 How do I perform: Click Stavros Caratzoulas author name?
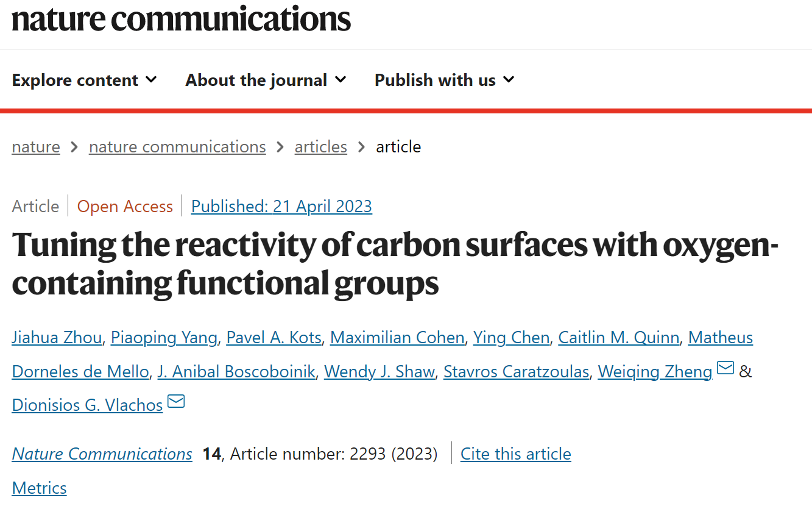[516, 371]
